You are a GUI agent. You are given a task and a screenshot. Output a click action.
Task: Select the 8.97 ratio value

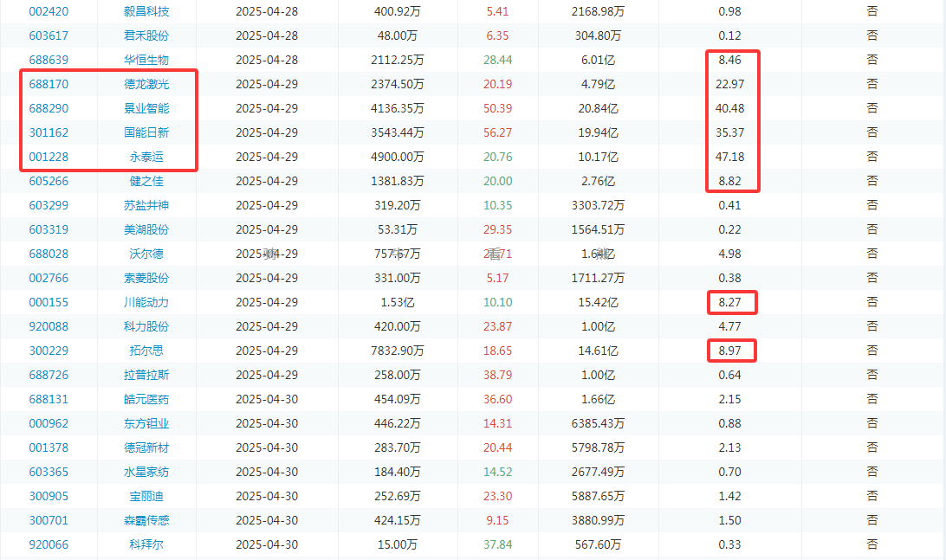730,351
